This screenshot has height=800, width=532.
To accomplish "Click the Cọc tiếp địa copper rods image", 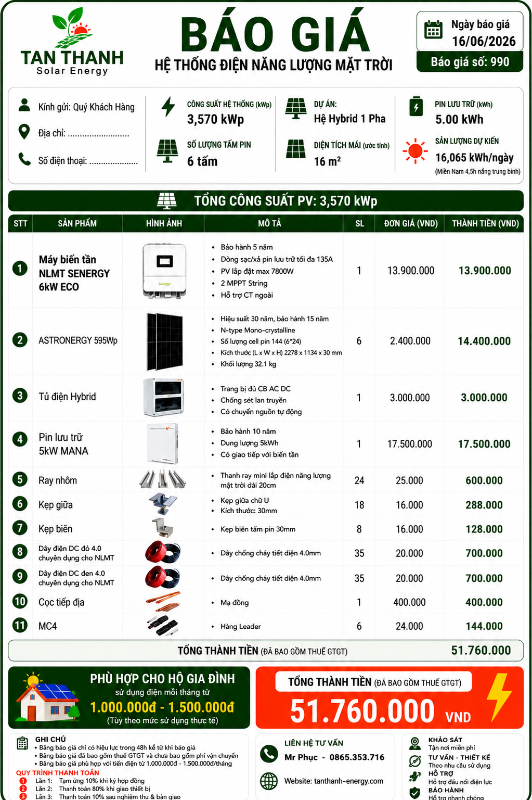I will pyautogui.click(x=163, y=601).
